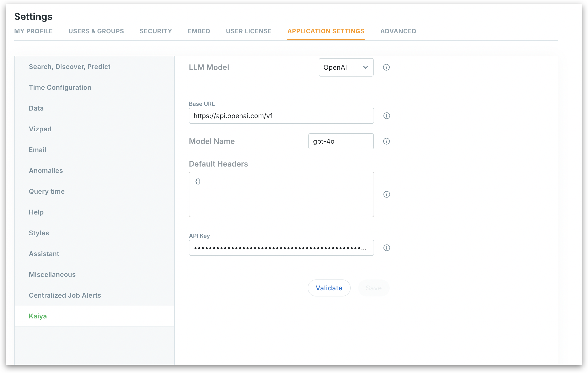Select Search, Discover, Predict in sidebar
The image size is (588, 373).
pyautogui.click(x=70, y=67)
